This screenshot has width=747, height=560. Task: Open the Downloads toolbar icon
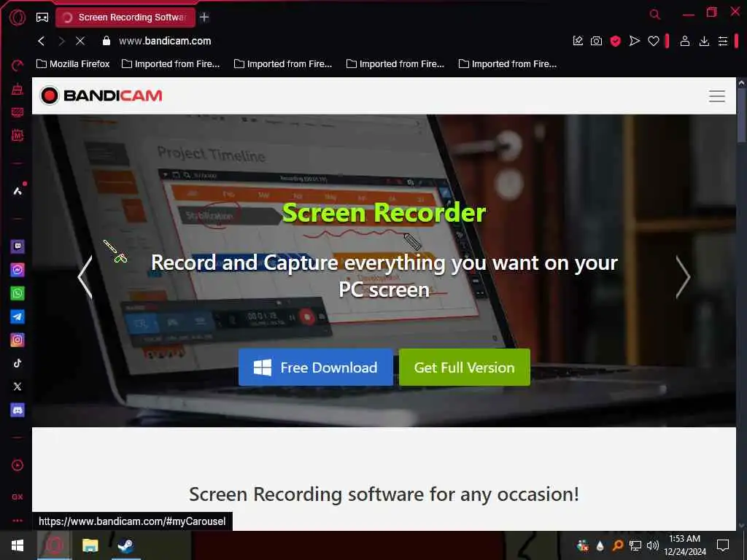coord(704,41)
